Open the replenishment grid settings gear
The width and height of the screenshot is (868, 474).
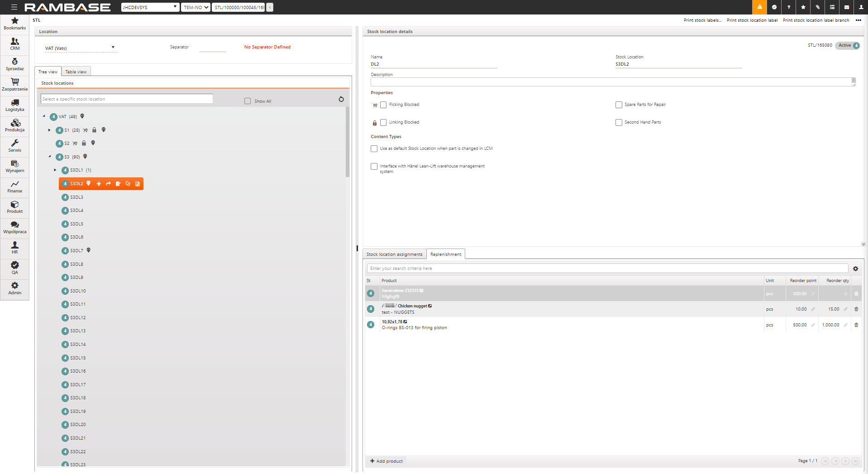855,269
